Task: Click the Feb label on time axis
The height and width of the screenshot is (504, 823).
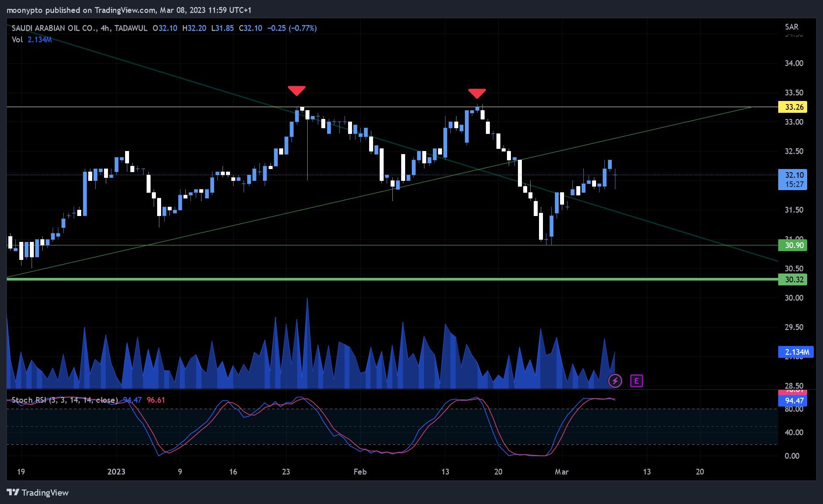Action: (360, 472)
